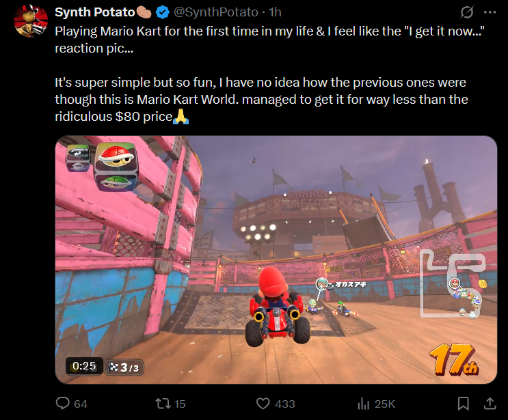Click the 0:25 video duration badge
This screenshot has height=420, width=508.
[x=84, y=366]
